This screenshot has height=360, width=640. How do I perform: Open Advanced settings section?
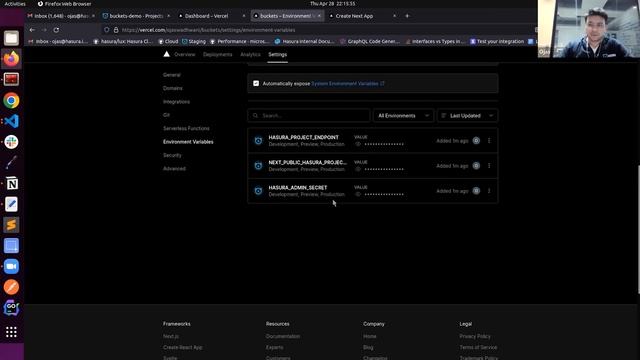[174, 169]
